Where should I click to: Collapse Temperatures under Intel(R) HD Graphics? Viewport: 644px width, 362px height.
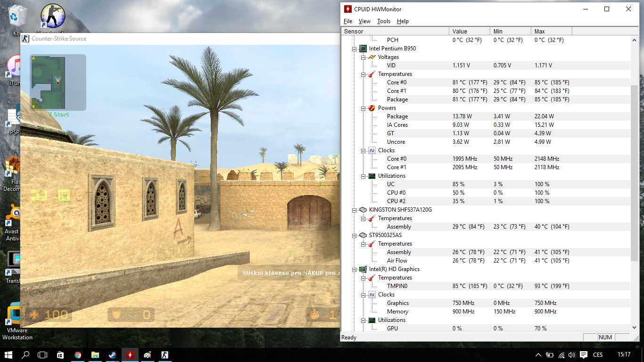(x=363, y=278)
